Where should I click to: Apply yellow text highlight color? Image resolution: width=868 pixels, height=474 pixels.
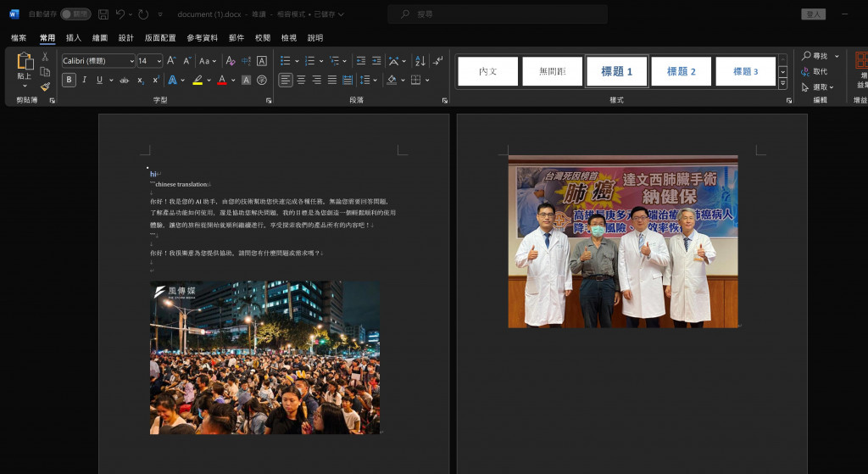(x=198, y=81)
